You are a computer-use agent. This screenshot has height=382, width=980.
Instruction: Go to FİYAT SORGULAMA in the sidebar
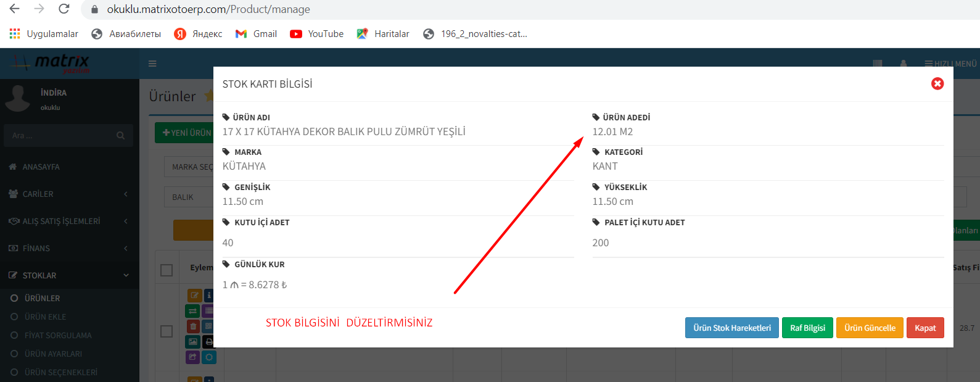[x=58, y=335]
